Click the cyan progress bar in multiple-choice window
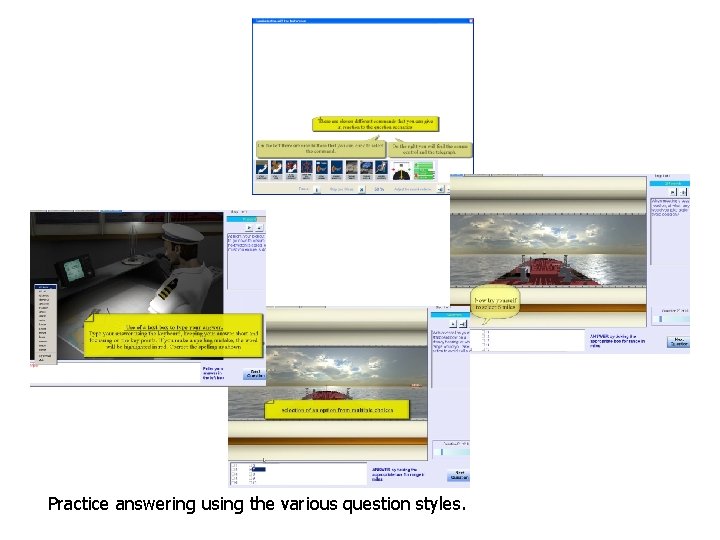 coord(450,315)
